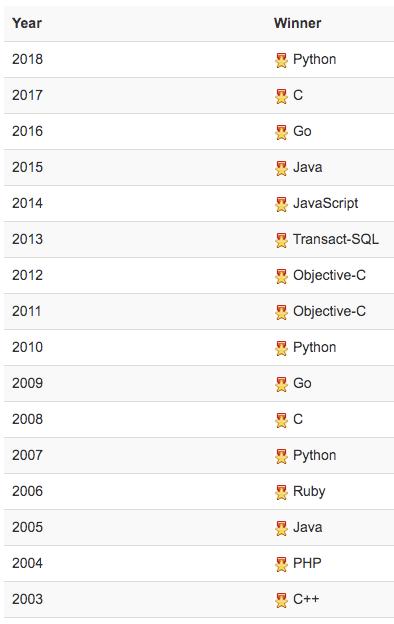Screen dimensions: 394x624
Task: Click the Go winner text for 2016
Action: (x=302, y=131)
